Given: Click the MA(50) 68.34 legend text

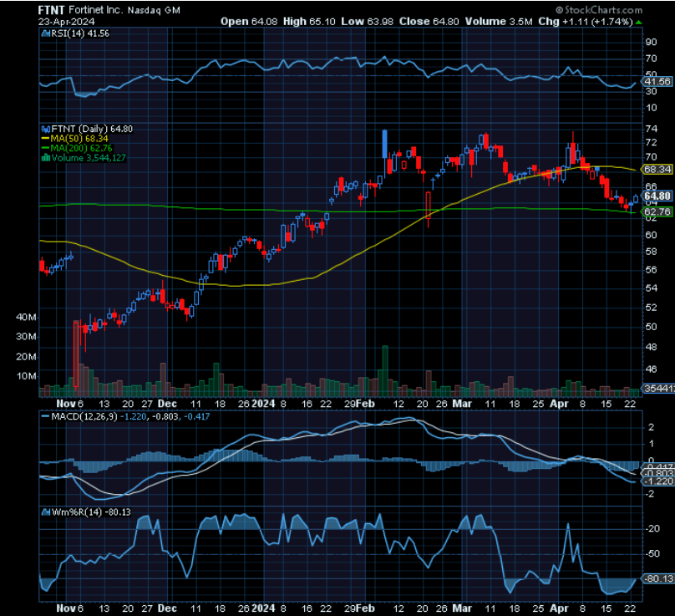Looking at the screenshot, I should [x=79, y=139].
